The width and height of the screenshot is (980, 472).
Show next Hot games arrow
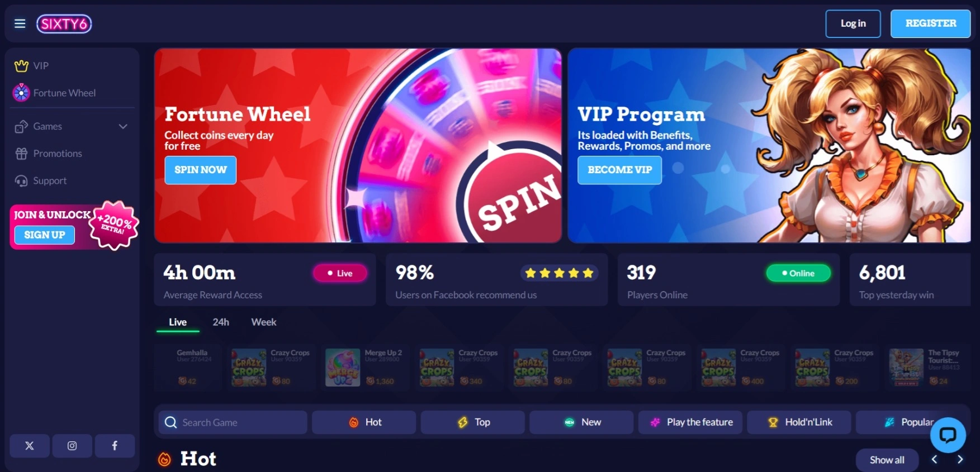point(960,459)
